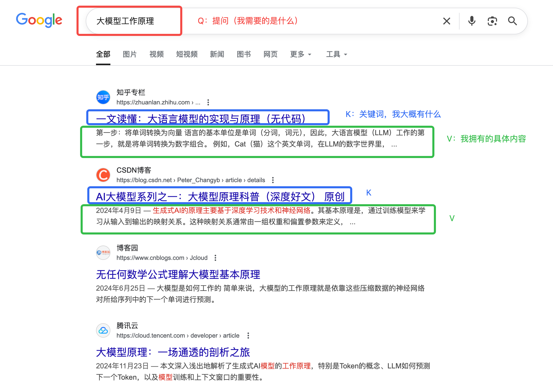553x392 pixels.
Task: Click the Google logo to return home
Action: pos(39,20)
